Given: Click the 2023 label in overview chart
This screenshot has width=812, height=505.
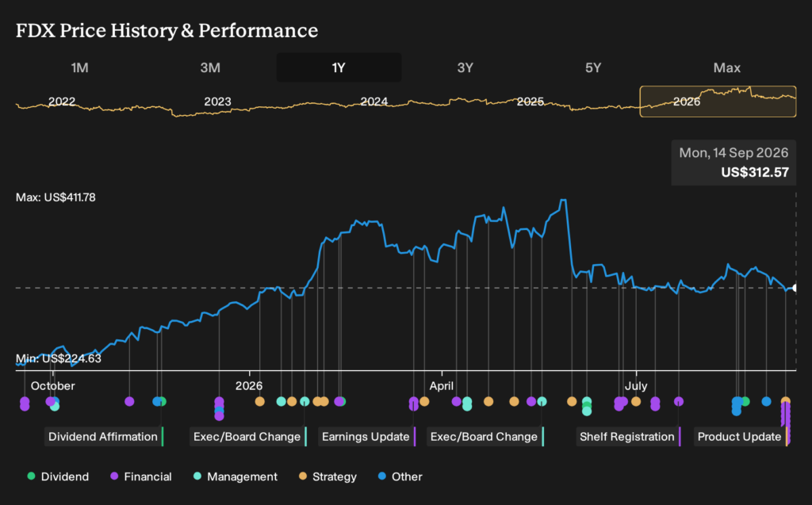Looking at the screenshot, I should click(x=217, y=101).
